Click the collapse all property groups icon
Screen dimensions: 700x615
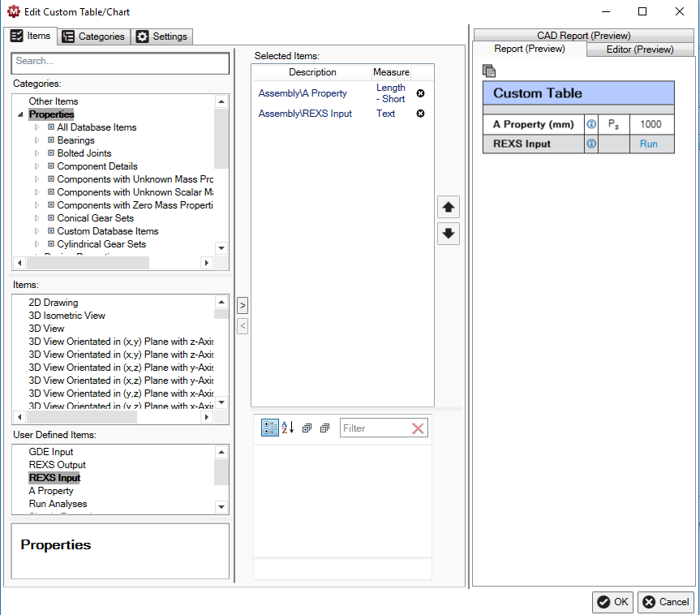(324, 428)
